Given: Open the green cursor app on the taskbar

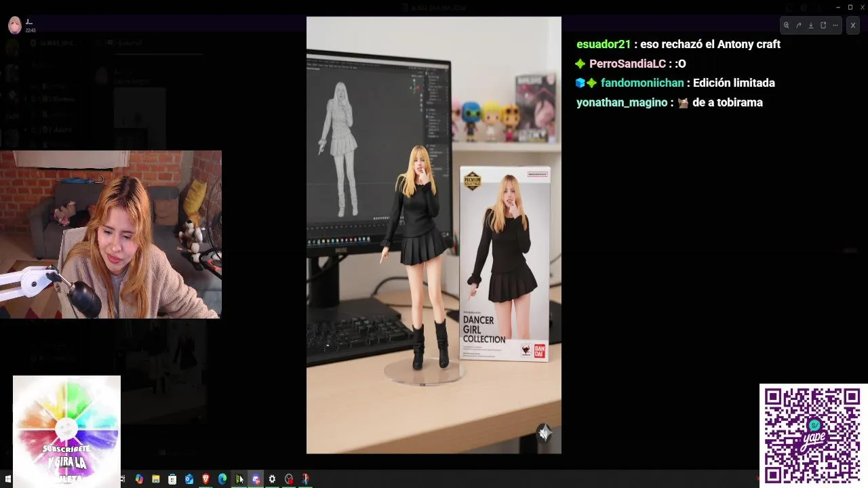Looking at the screenshot, I should 239,479.
